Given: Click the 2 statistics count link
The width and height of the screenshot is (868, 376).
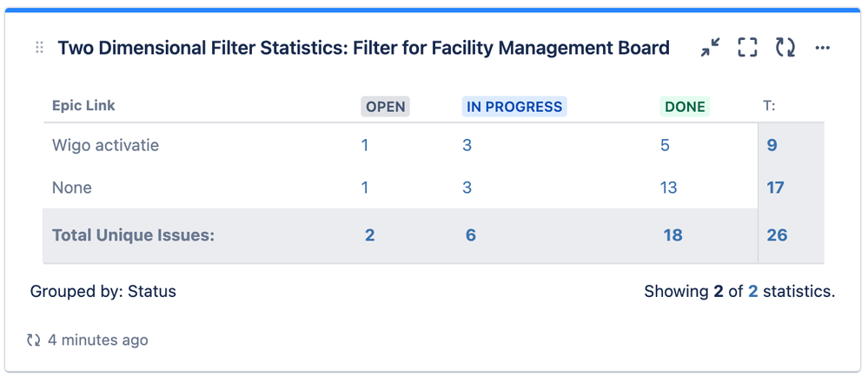Looking at the screenshot, I should point(752,292).
